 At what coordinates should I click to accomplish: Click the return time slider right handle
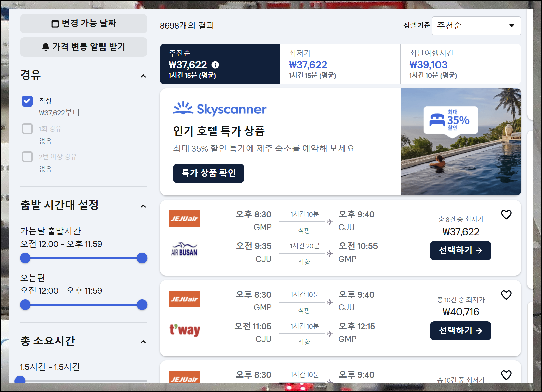point(142,305)
